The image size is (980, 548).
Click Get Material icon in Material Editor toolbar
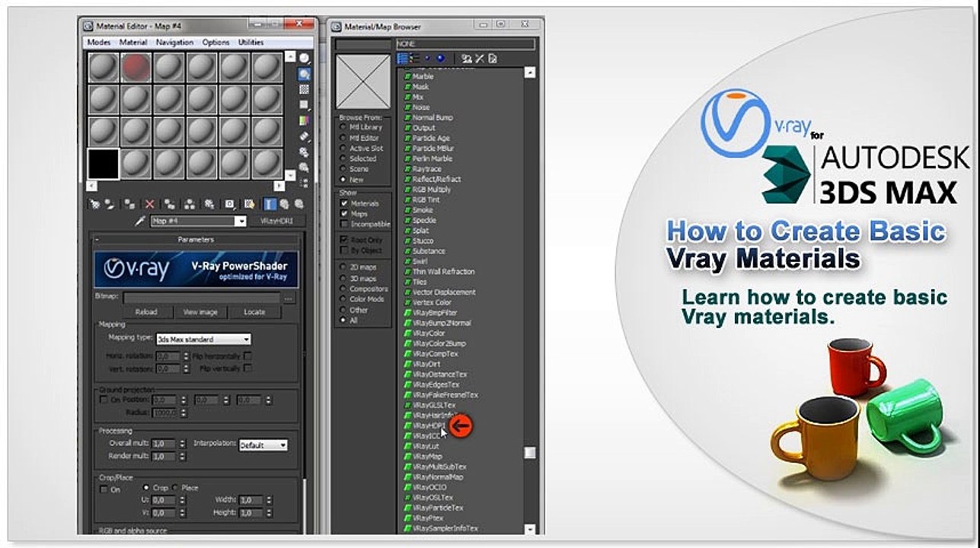click(94, 204)
